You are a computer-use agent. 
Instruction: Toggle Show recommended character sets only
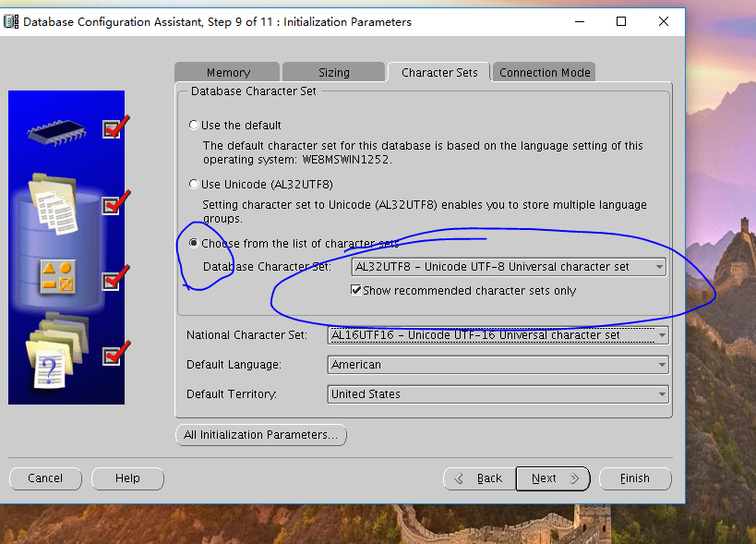pyautogui.click(x=355, y=290)
